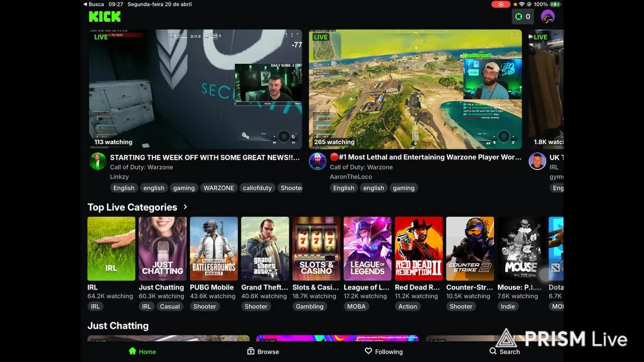Open Call of Duty: Warzone category under AaronTheLoco
The width and height of the screenshot is (644, 362).
tap(361, 167)
